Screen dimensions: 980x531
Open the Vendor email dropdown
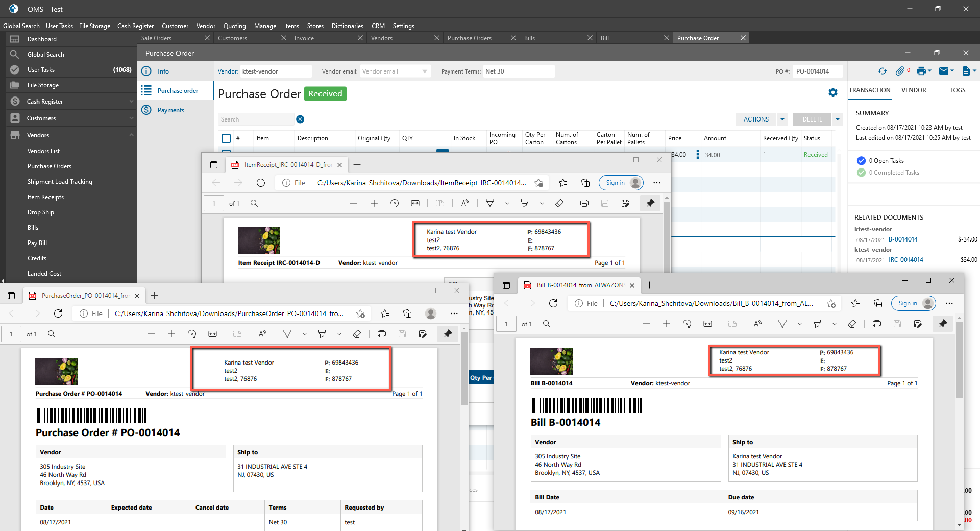425,71
